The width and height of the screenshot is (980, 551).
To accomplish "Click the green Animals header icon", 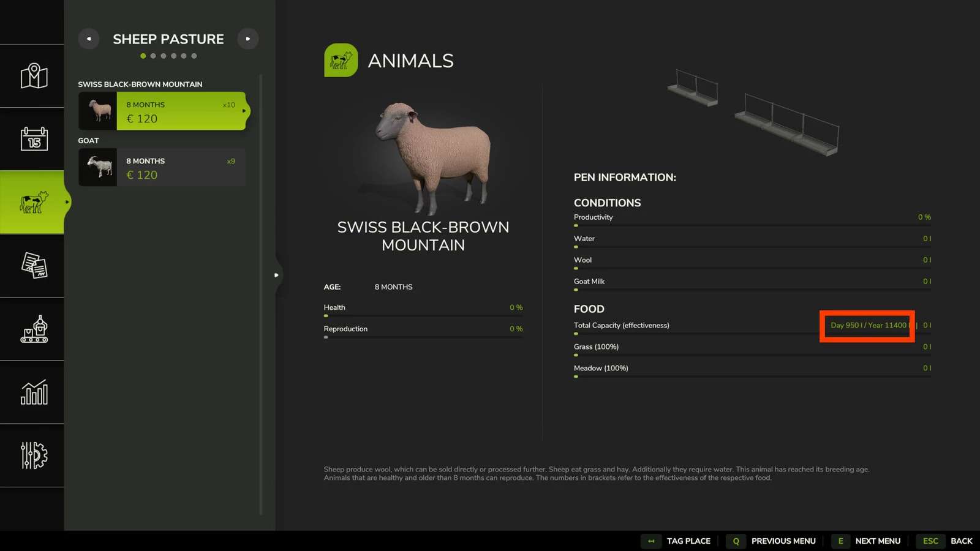I will point(341,60).
